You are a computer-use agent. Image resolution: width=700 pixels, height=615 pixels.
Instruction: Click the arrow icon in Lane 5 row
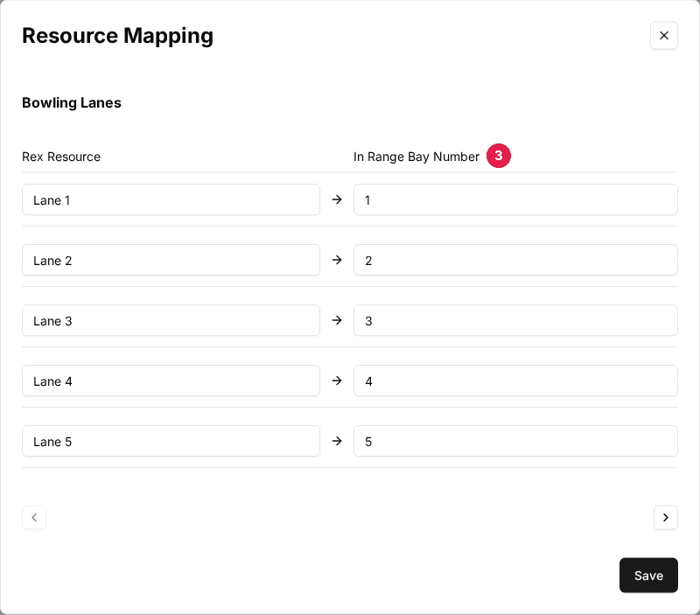click(x=337, y=441)
